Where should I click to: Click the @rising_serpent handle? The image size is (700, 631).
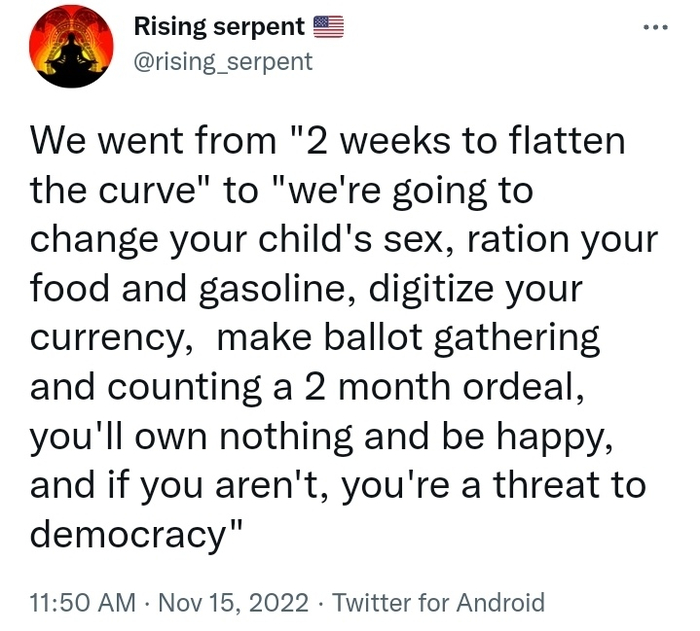pyautogui.click(x=223, y=61)
